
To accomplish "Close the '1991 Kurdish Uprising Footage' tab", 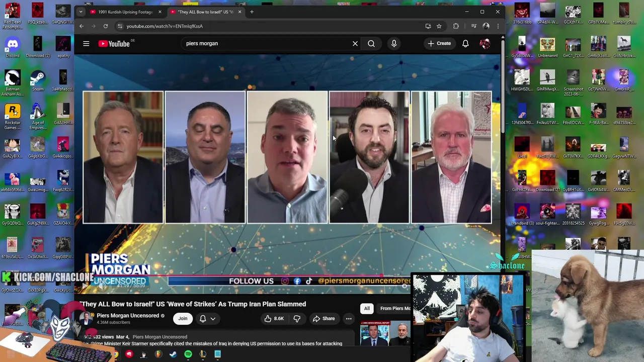I will (x=160, y=12).
